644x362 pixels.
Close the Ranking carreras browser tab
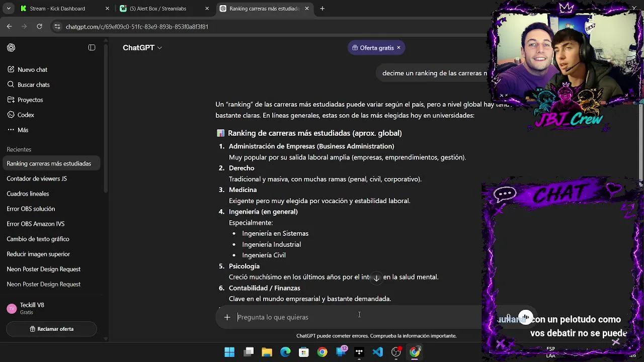point(307,9)
